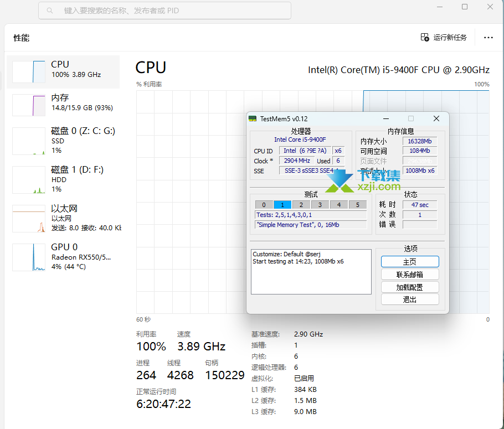The image size is (504, 429).
Task: Click the virtualization status 已启用
Action: [x=304, y=378]
